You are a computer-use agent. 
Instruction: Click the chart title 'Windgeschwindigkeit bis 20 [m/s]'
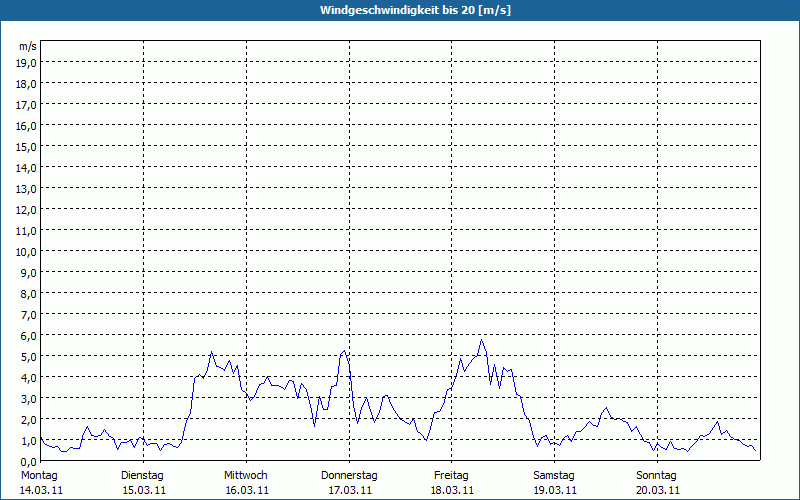[x=415, y=10]
